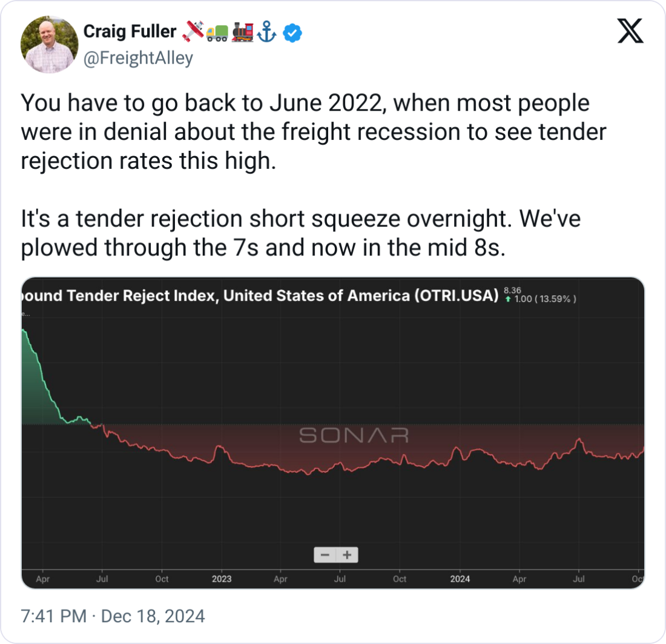Click the locomotive emoji beside the name
This screenshot has width=666, height=644.
[x=242, y=32]
